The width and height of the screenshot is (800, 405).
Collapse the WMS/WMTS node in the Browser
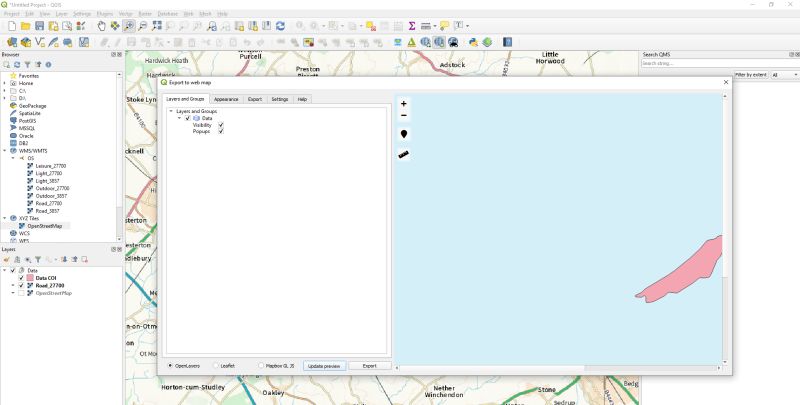(x=5, y=151)
